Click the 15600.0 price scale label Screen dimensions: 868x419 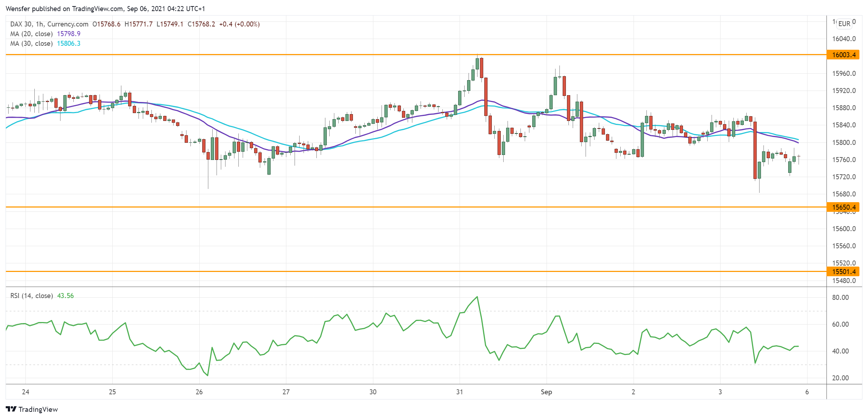(844, 229)
